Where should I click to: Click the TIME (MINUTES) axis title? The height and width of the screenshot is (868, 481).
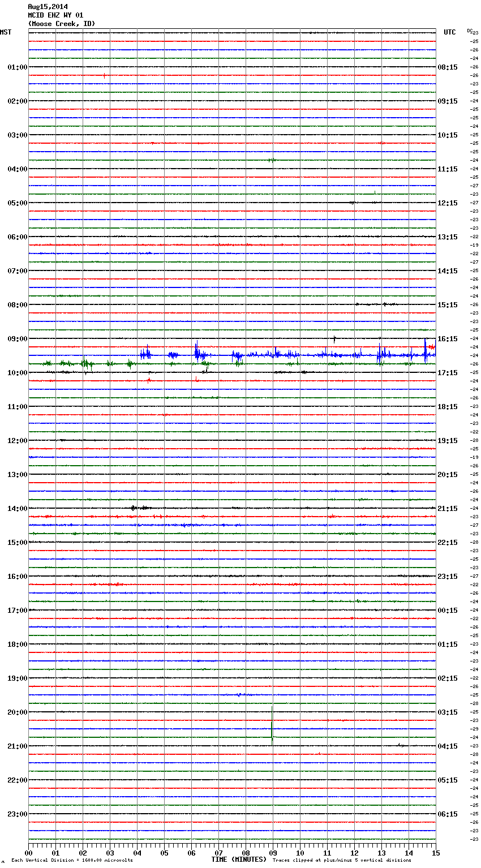[239, 860]
